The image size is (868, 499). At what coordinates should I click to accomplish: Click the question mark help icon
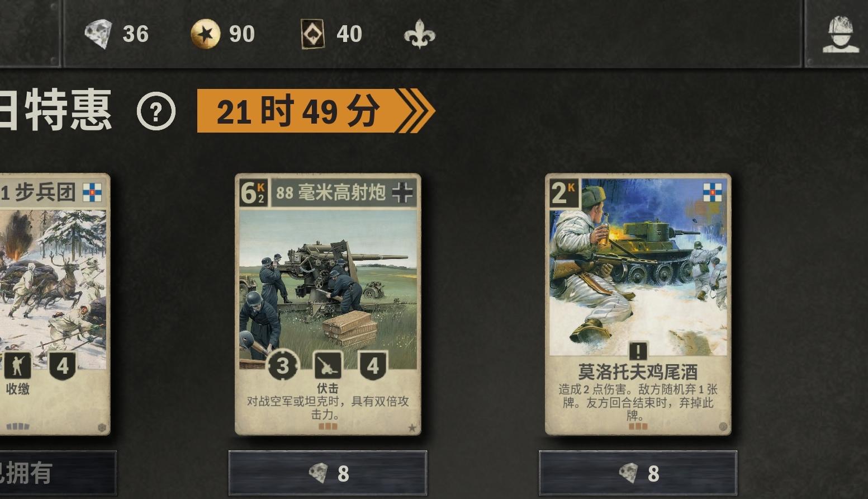(156, 111)
